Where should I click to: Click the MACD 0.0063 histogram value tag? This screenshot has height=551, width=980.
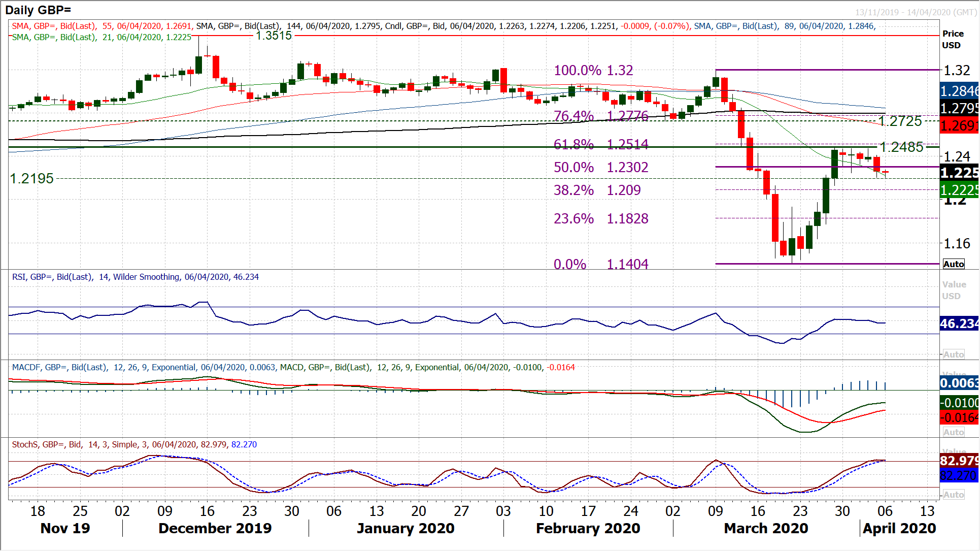point(959,383)
